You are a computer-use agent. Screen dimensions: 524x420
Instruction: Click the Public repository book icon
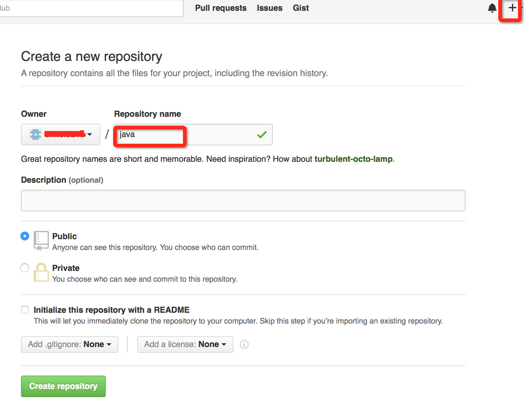coord(41,241)
